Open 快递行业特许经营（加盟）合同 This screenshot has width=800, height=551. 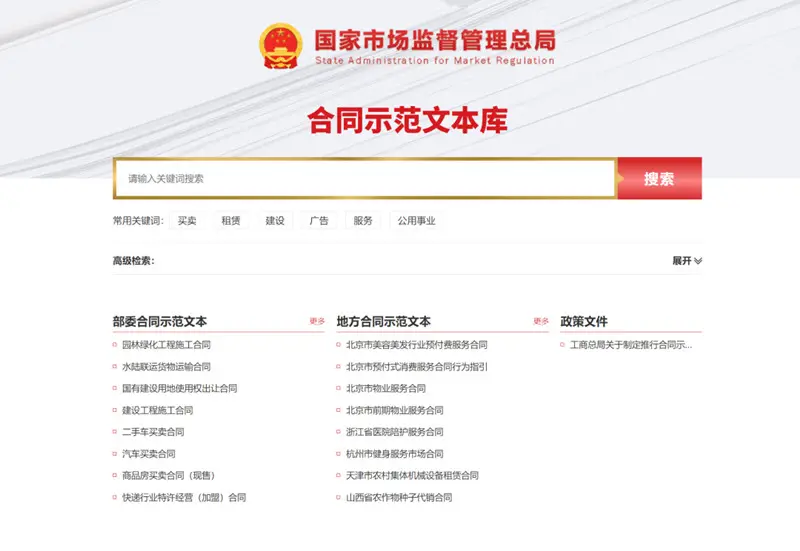click(184, 497)
